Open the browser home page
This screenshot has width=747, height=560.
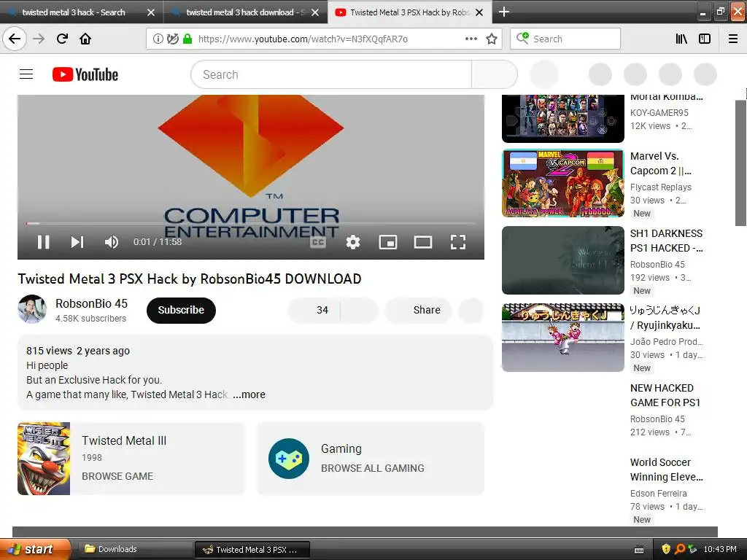pos(85,39)
